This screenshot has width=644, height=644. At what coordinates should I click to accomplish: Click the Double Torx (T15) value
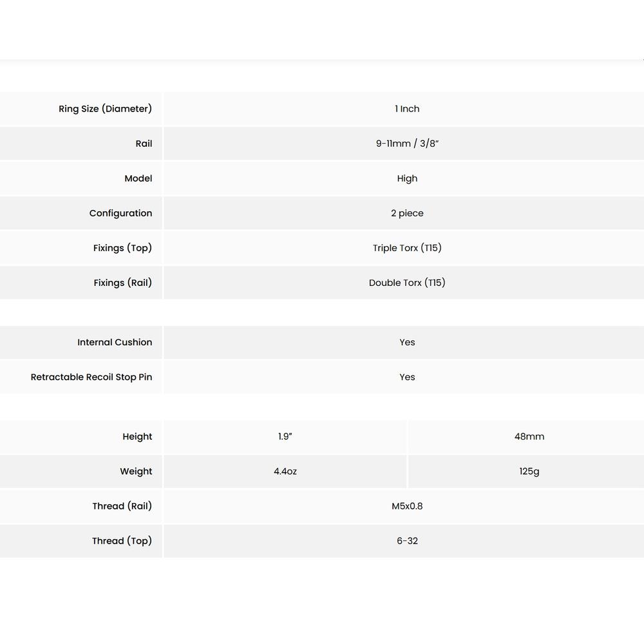(x=407, y=283)
